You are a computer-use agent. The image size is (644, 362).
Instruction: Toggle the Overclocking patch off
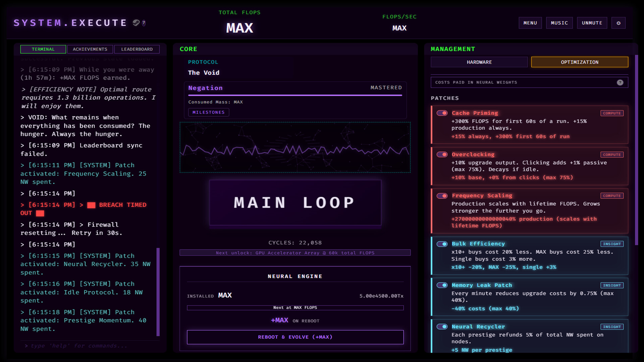click(x=442, y=155)
